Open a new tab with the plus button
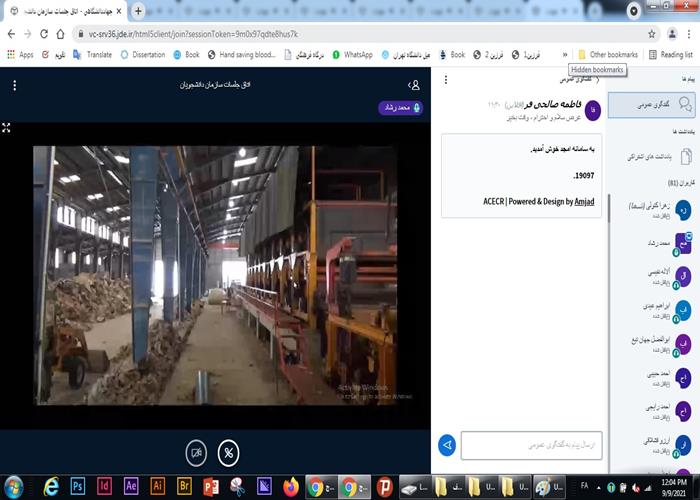Viewport: 700px width, 500px height. pyautogui.click(x=138, y=11)
